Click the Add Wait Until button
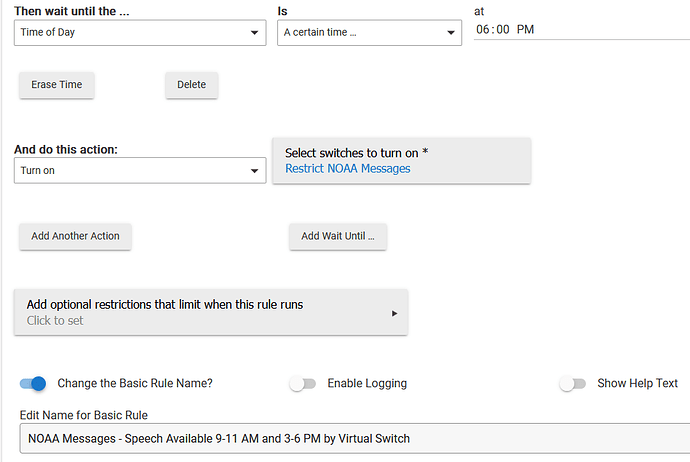 click(338, 236)
